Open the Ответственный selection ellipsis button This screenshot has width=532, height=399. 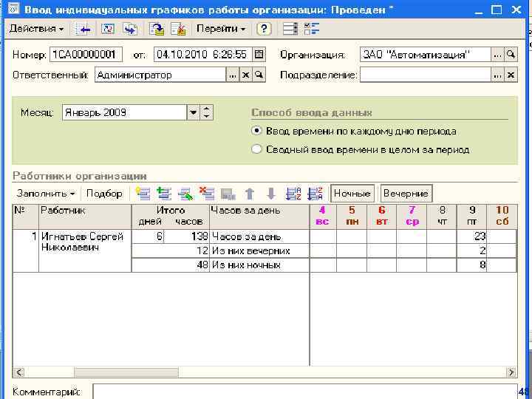233,75
